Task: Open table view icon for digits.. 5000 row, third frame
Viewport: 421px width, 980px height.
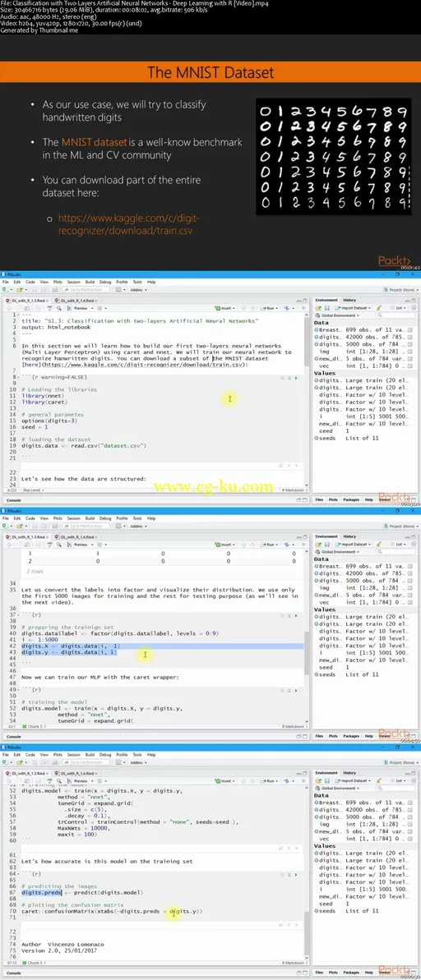Action: [410, 815]
